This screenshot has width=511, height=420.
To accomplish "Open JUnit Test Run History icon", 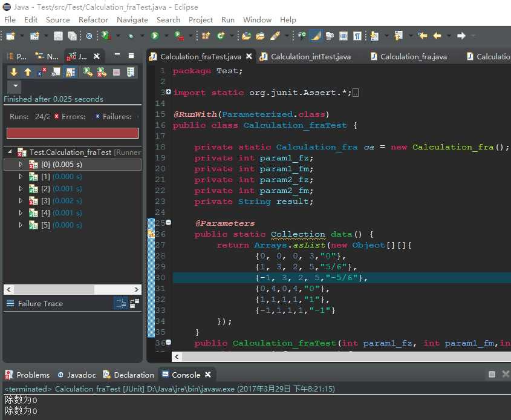I will [x=130, y=72].
